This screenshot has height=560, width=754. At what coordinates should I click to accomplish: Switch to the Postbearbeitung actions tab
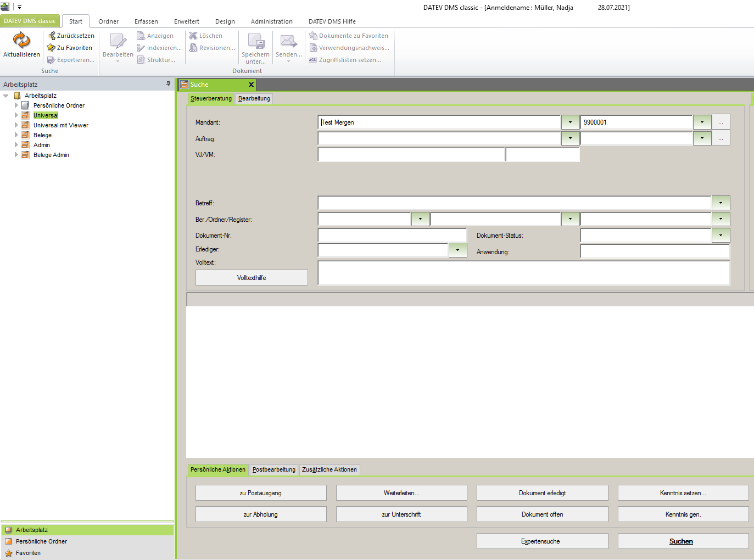click(274, 470)
